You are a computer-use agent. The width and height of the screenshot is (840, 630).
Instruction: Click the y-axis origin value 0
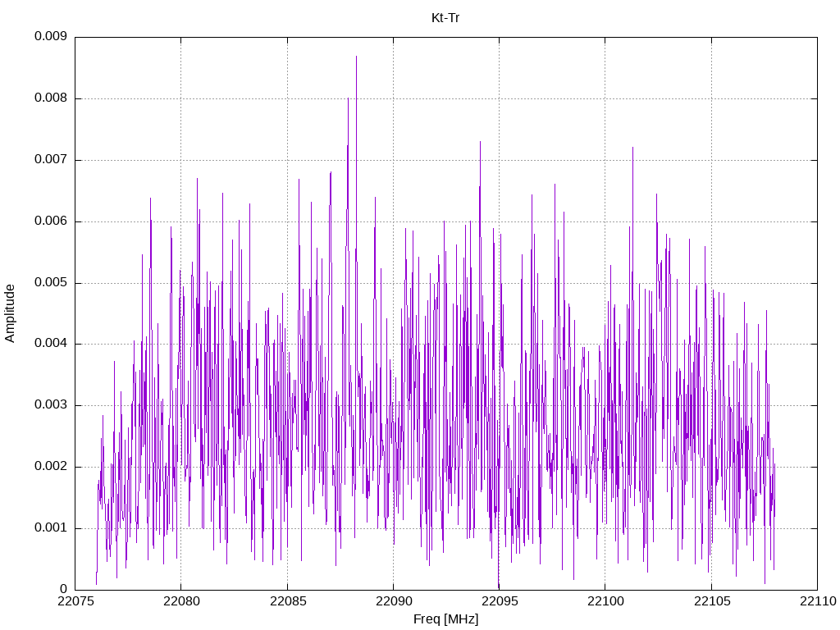63,589
